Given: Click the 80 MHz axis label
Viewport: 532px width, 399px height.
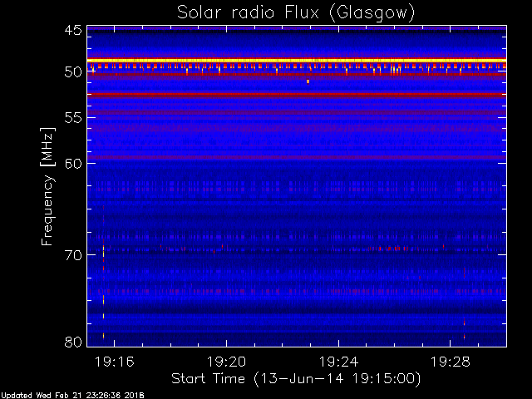Looking at the screenshot, I should coord(73,342).
